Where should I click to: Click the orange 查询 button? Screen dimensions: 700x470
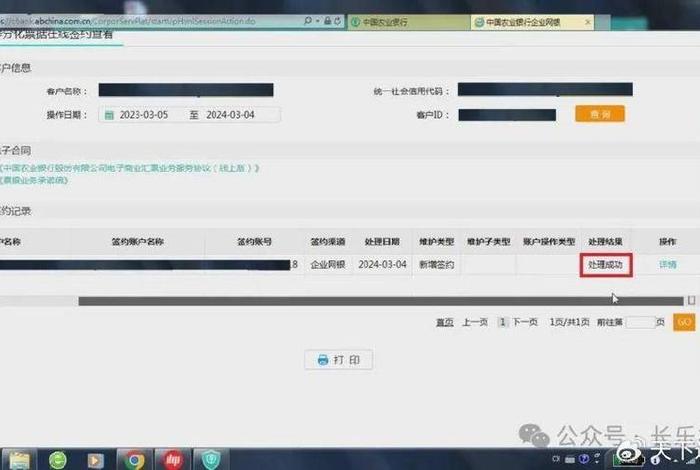pyautogui.click(x=600, y=114)
